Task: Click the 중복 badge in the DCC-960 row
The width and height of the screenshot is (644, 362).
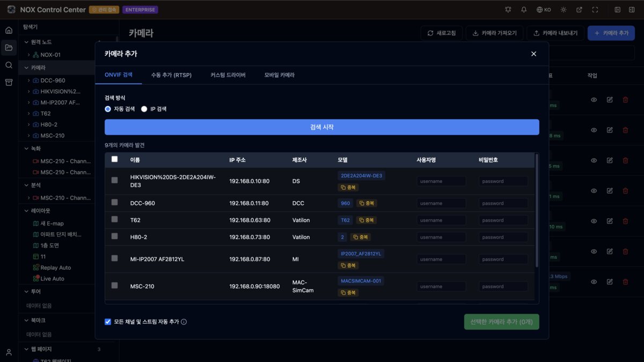Action: tap(367, 203)
